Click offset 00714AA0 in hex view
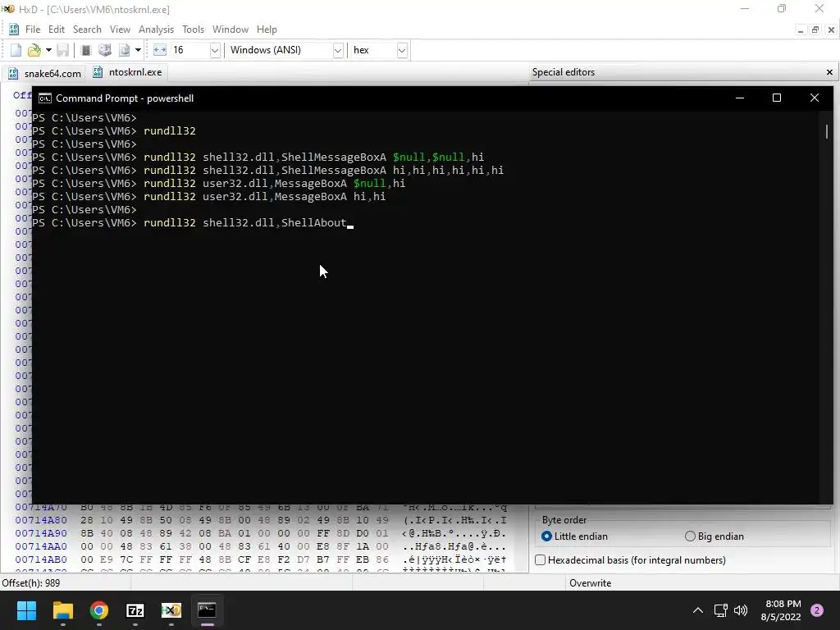Screen dimensions: 840x630 (41, 546)
